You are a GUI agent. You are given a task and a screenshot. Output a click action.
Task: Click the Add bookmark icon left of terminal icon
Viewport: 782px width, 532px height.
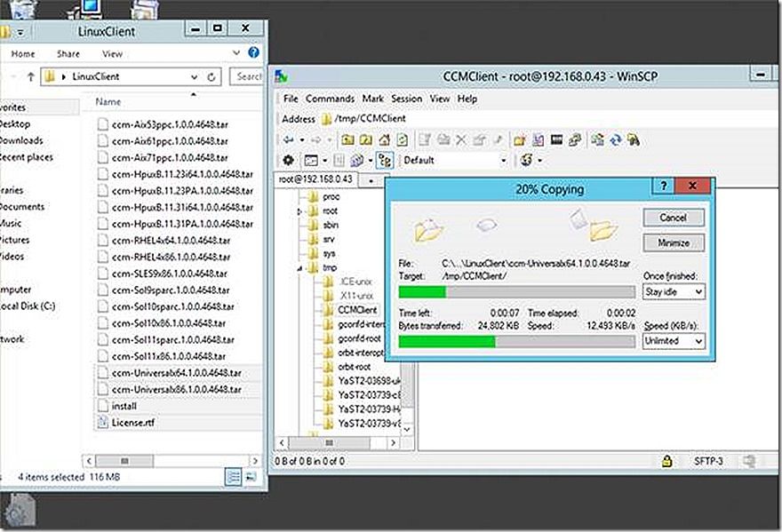tap(539, 140)
